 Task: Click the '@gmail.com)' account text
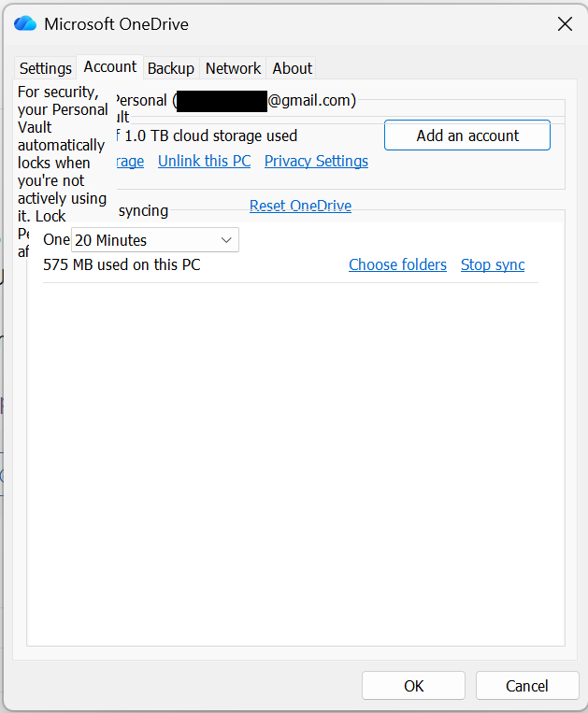[311, 100]
